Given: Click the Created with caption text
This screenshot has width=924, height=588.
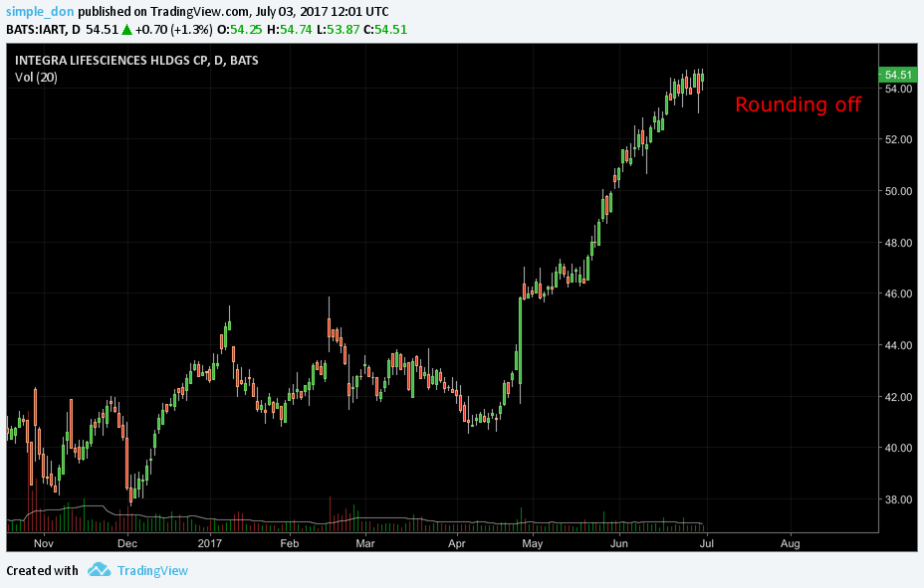Looking at the screenshot, I should [x=42, y=570].
